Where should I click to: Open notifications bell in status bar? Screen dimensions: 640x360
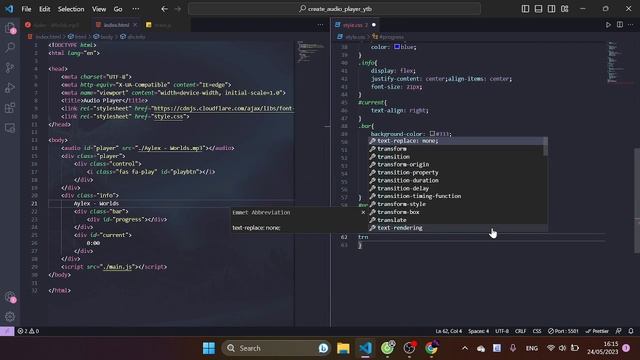(631, 331)
